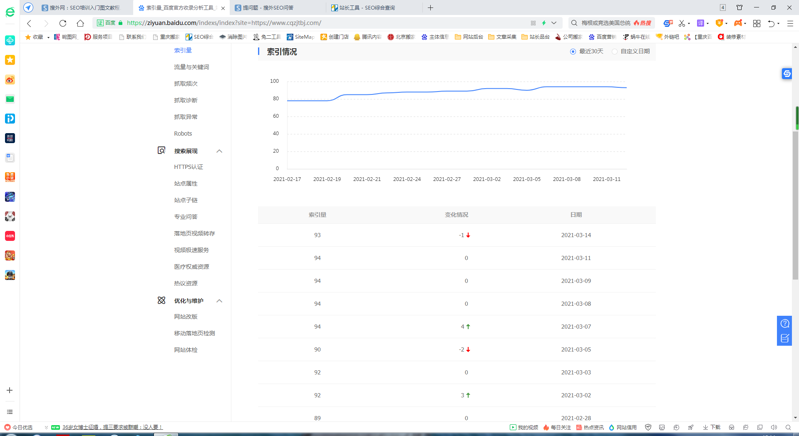Collapse the 优化与维护 sidebar section
This screenshot has height=436, width=799.
(x=219, y=301)
